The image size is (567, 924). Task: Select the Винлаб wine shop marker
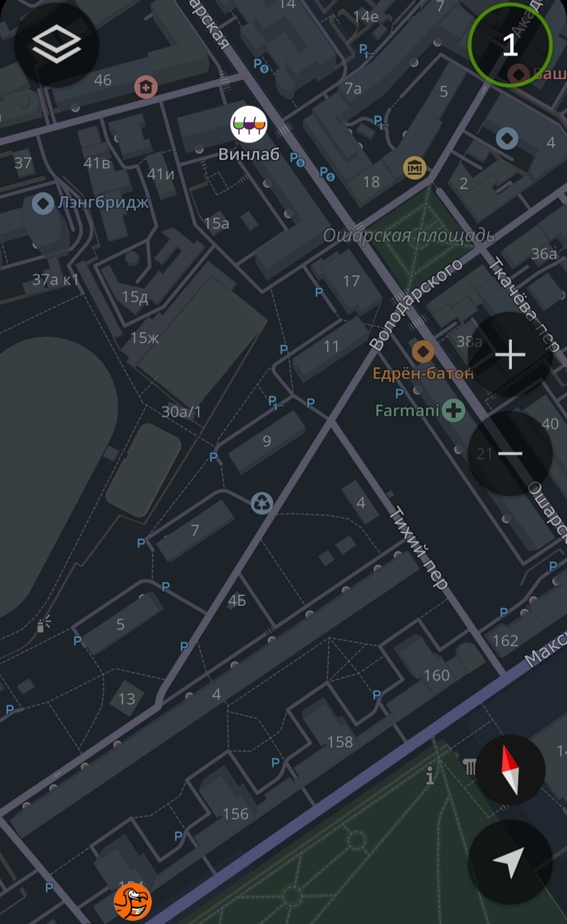[x=249, y=125]
